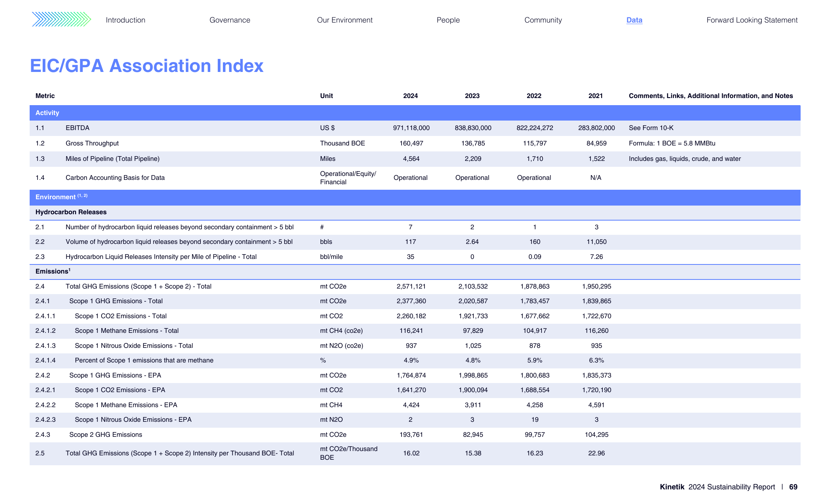This screenshot has height=504, width=830.
Task: Open the Introduction section
Action: (125, 20)
